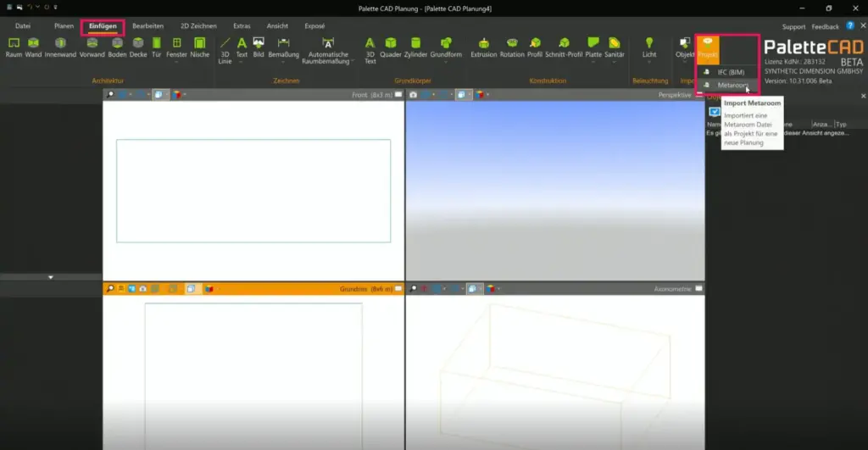
Task: Click magnifier icon in Axonometrie view toolbar
Action: [x=413, y=289]
